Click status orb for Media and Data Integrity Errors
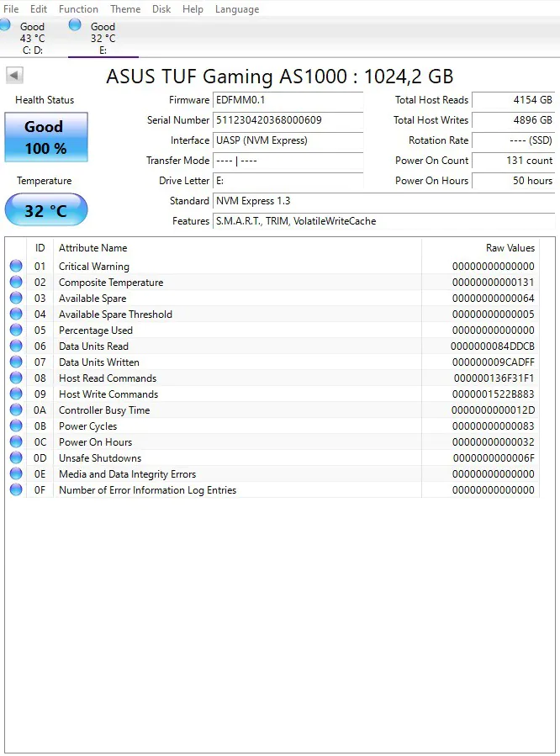 pyautogui.click(x=16, y=473)
